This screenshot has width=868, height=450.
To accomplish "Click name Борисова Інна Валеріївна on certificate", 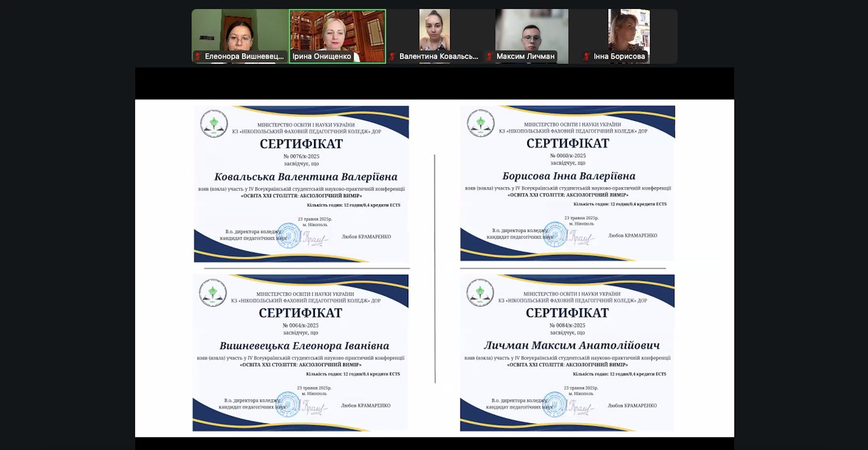I will point(569,176).
